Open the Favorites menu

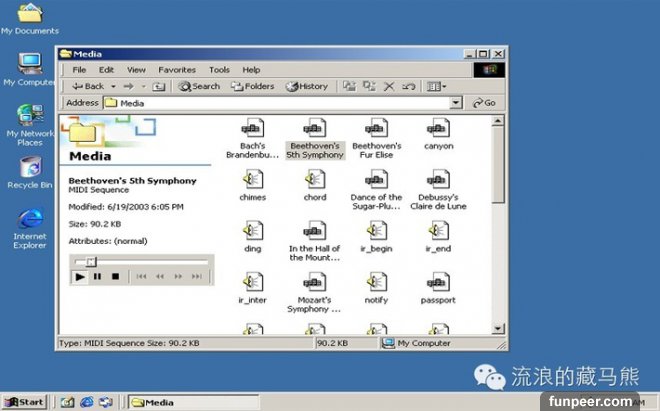click(x=177, y=70)
